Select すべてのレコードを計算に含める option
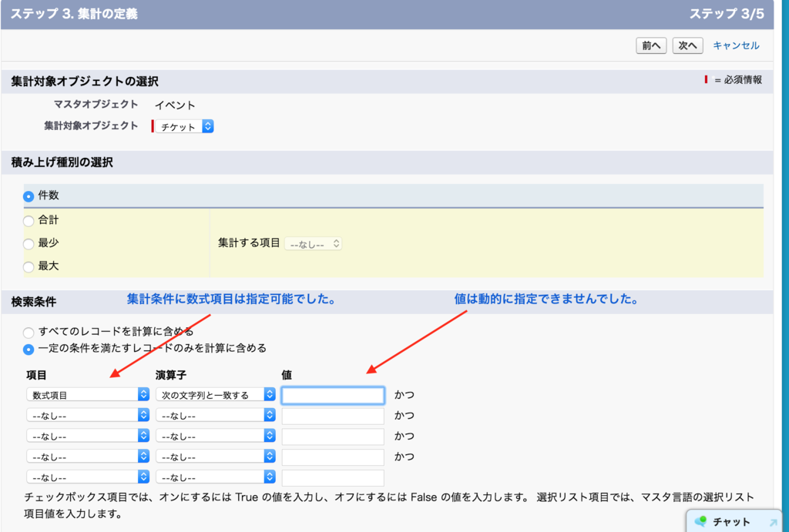Image resolution: width=789 pixels, height=532 pixels. [29, 333]
